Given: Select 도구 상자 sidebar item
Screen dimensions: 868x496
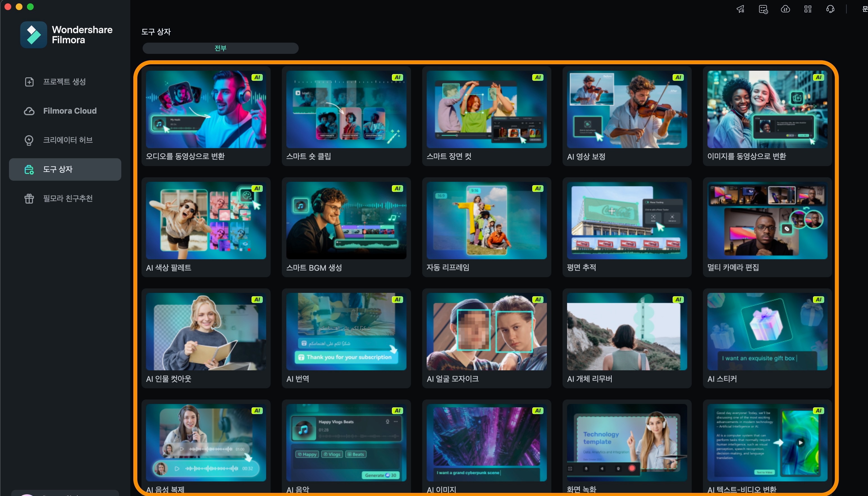Looking at the screenshot, I should coord(65,169).
